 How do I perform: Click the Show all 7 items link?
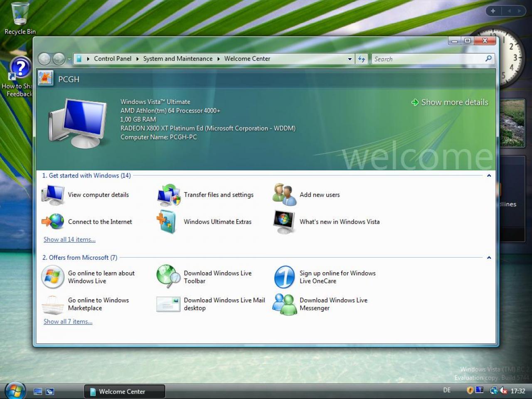click(68, 321)
